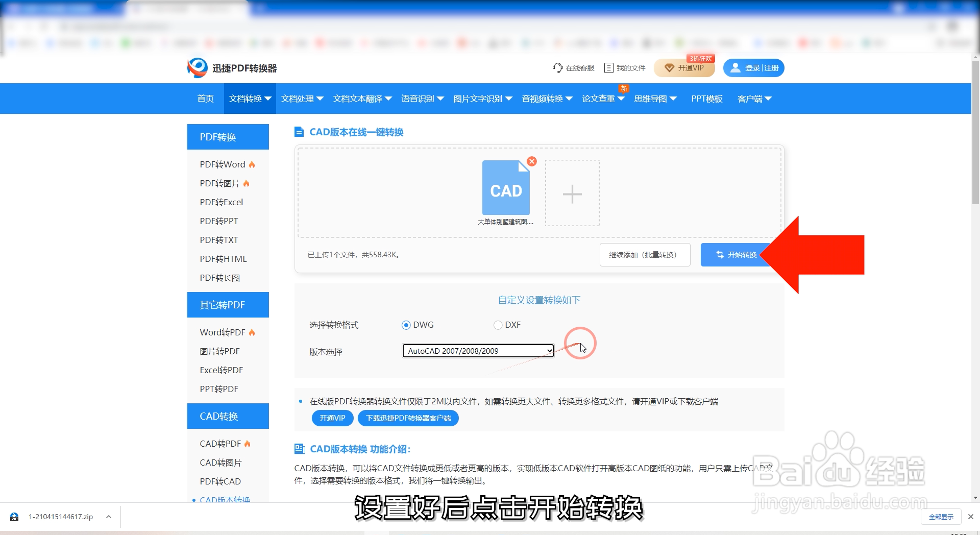Expand the 论文查重 menu
This screenshot has width=980, height=535.
point(603,99)
